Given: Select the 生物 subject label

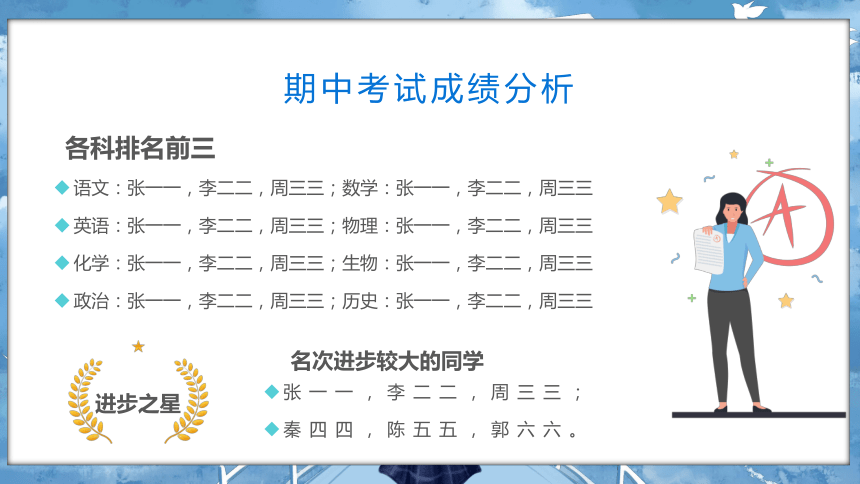Looking at the screenshot, I should [360, 263].
